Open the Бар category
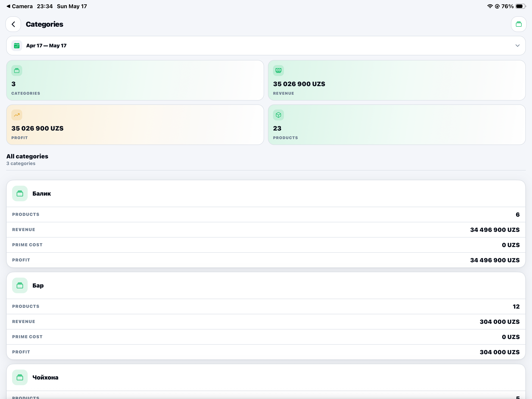The image size is (532, 399). coord(266,285)
